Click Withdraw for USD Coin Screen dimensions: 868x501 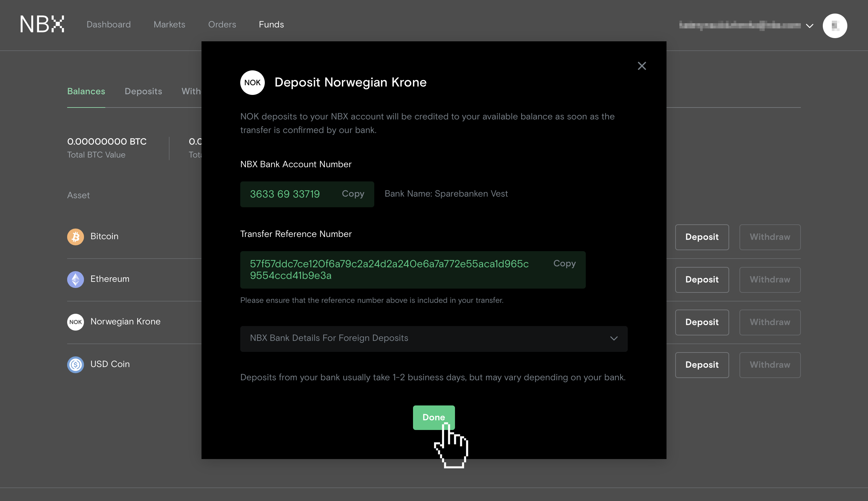tap(770, 365)
